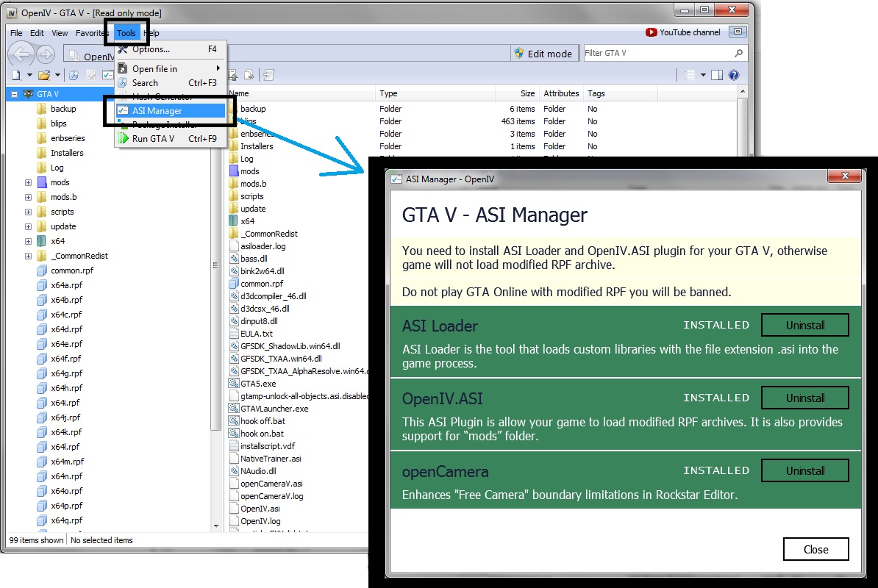Click the green Run GTA V play icon
The width and height of the screenshot is (878, 588).
tap(124, 138)
